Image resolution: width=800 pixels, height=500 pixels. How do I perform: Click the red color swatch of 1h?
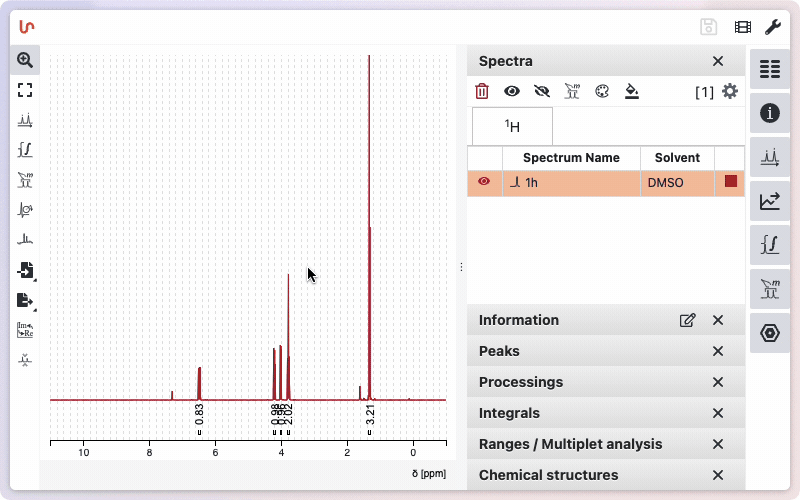tap(730, 182)
